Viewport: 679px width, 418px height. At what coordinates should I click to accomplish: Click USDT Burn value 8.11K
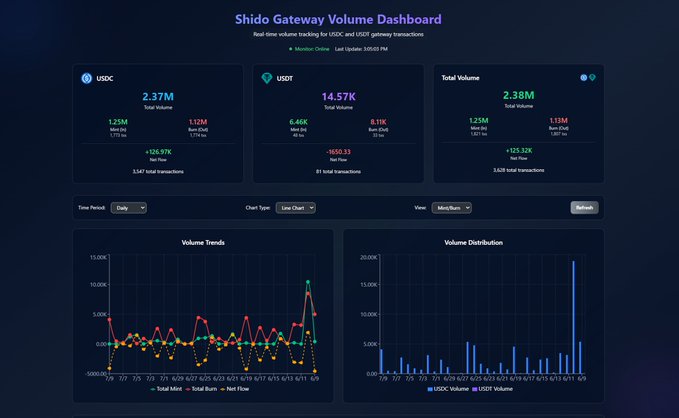point(378,122)
